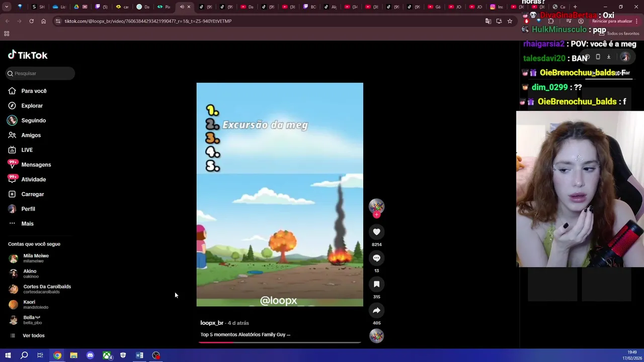Open the Chrome apps grid icon
644x362 pixels.
(7, 34)
